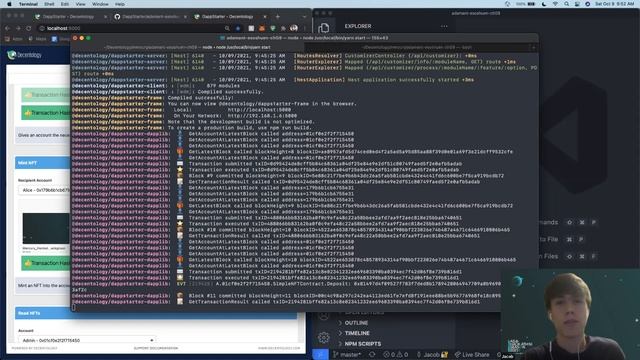
Task: Open the errors and warnings status item
Action: click(396, 355)
